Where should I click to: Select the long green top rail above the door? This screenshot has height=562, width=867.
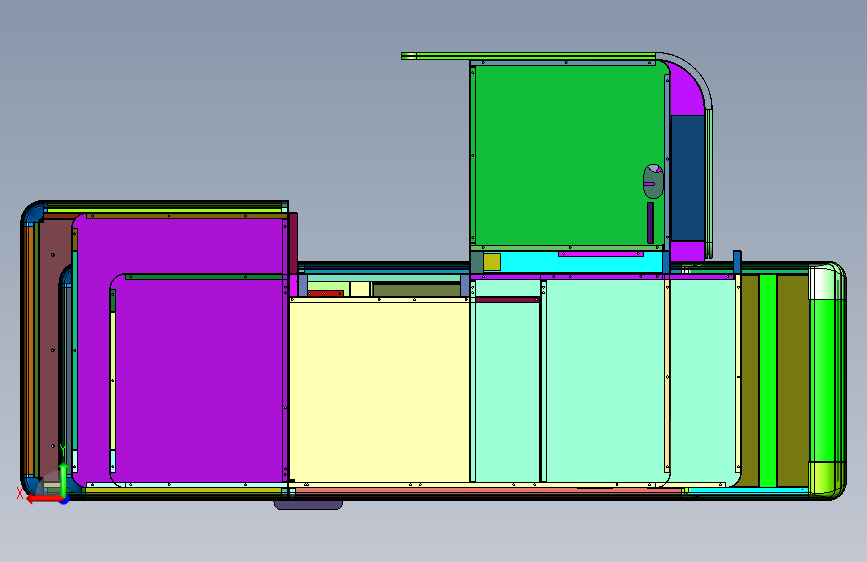pyautogui.click(x=528, y=56)
